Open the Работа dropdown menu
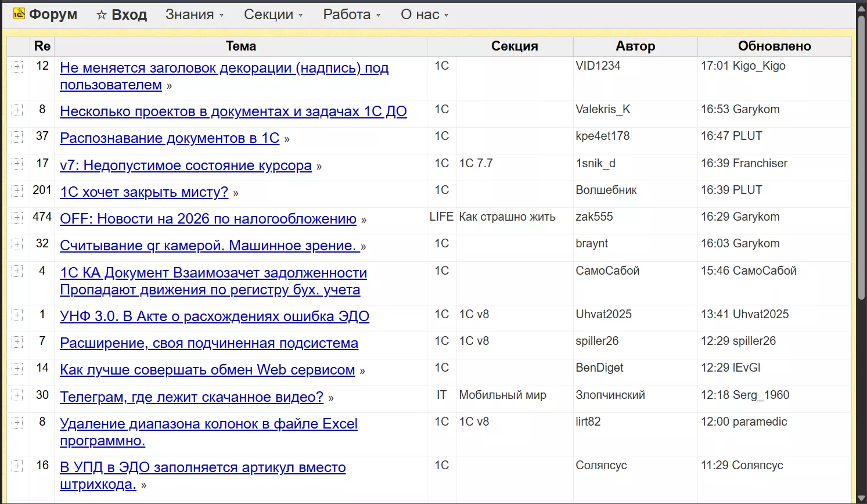Viewport: 867px width, 504px height. point(351,15)
